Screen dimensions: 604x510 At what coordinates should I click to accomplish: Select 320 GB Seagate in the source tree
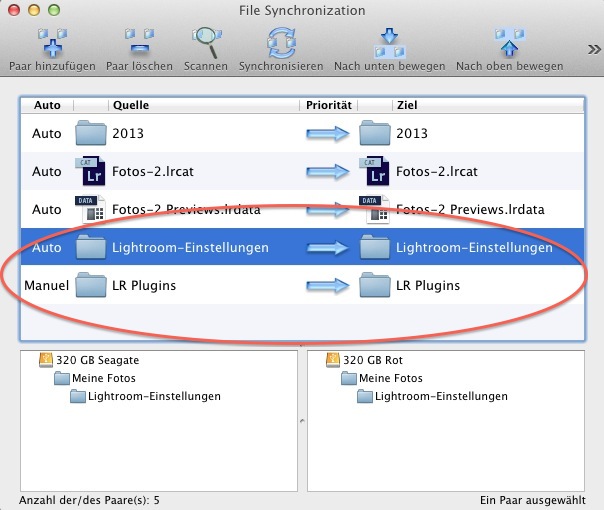(x=97, y=360)
